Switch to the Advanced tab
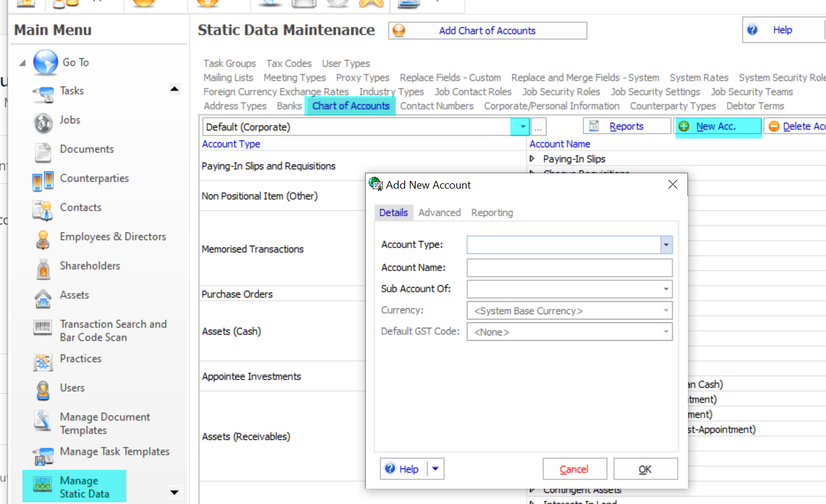Image resolution: width=826 pixels, height=504 pixels. click(x=439, y=213)
